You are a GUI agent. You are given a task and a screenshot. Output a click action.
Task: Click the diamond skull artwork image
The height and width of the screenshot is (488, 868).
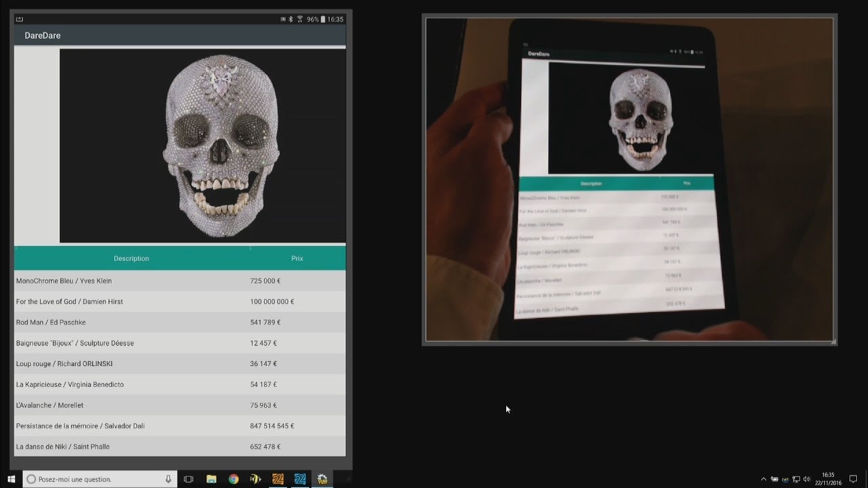point(203,146)
